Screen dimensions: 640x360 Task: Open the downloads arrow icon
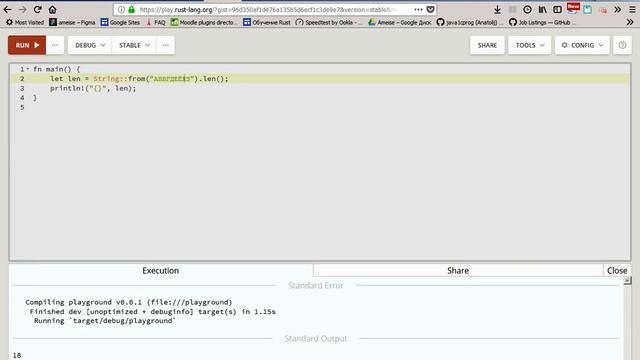pos(497,9)
